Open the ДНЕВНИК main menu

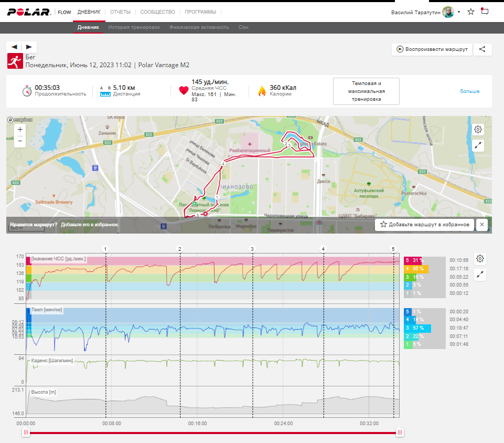coord(89,12)
